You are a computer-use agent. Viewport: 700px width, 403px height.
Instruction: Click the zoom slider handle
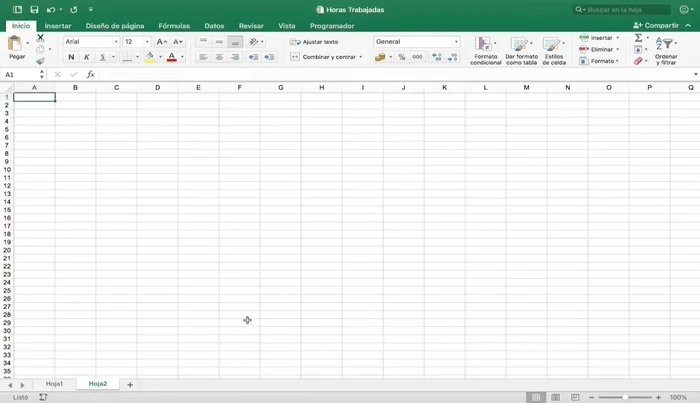[625, 397]
